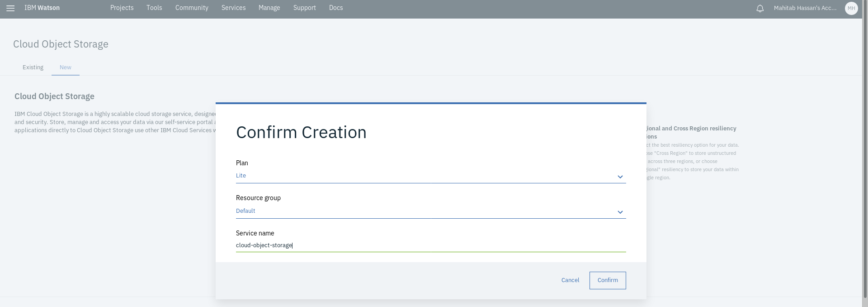Click the Service name label
Viewport: 868px width, 307px height.
pyautogui.click(x=255, y=233)
